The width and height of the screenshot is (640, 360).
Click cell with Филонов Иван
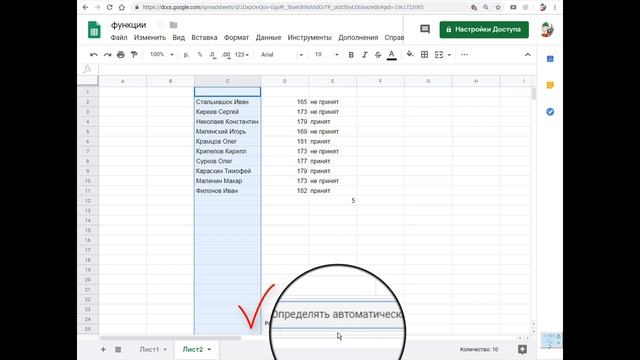click(227, 191)
